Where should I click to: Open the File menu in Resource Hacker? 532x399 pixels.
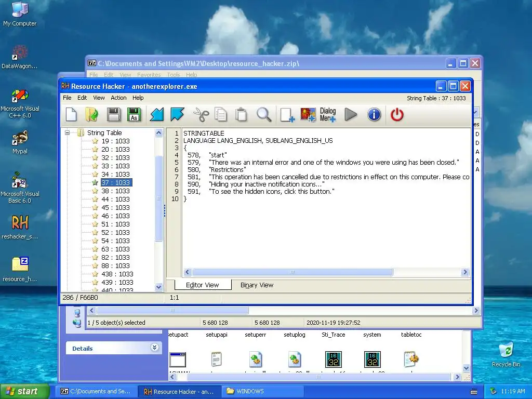(67, 98)
